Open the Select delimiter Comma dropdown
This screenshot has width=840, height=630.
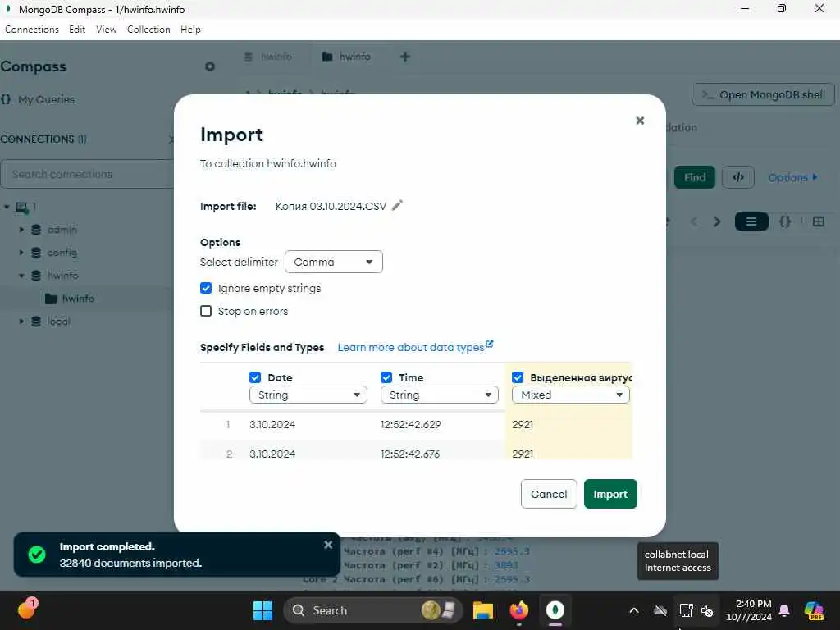(x=333, y=262)
